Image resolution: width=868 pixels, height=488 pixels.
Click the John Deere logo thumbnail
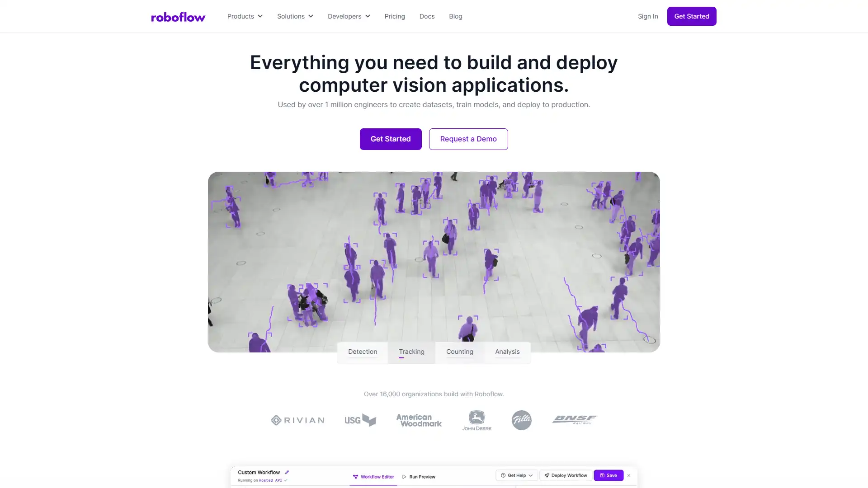pos(476,420)
